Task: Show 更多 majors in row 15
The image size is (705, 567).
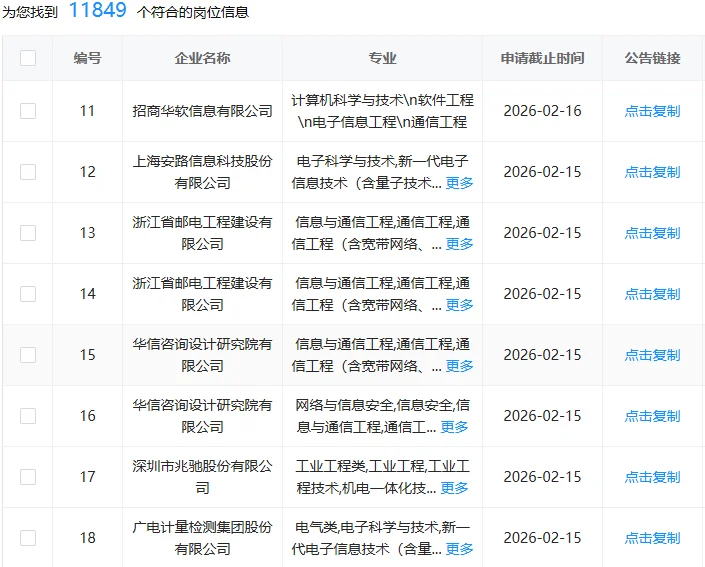Action: 460,366
